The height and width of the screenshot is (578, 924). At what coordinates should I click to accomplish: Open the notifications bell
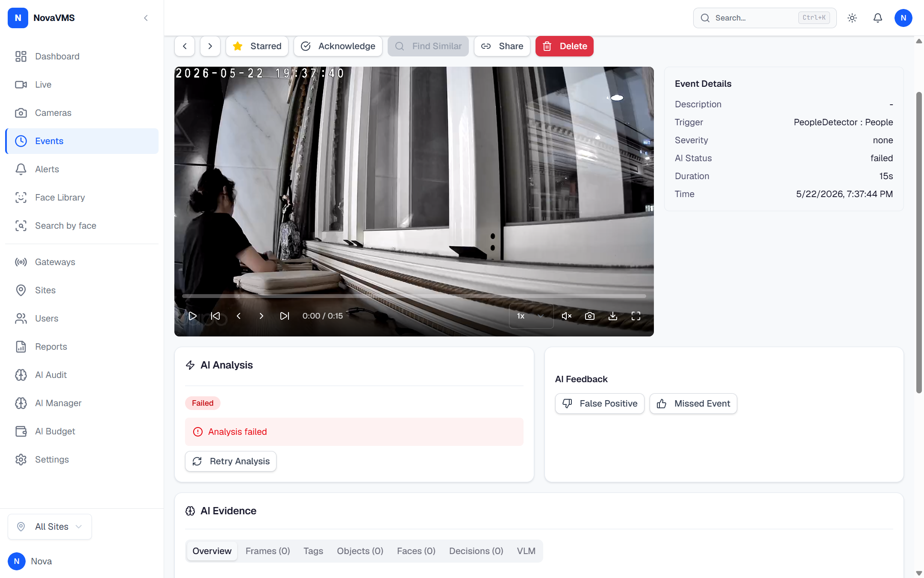[x=878, y=18]
